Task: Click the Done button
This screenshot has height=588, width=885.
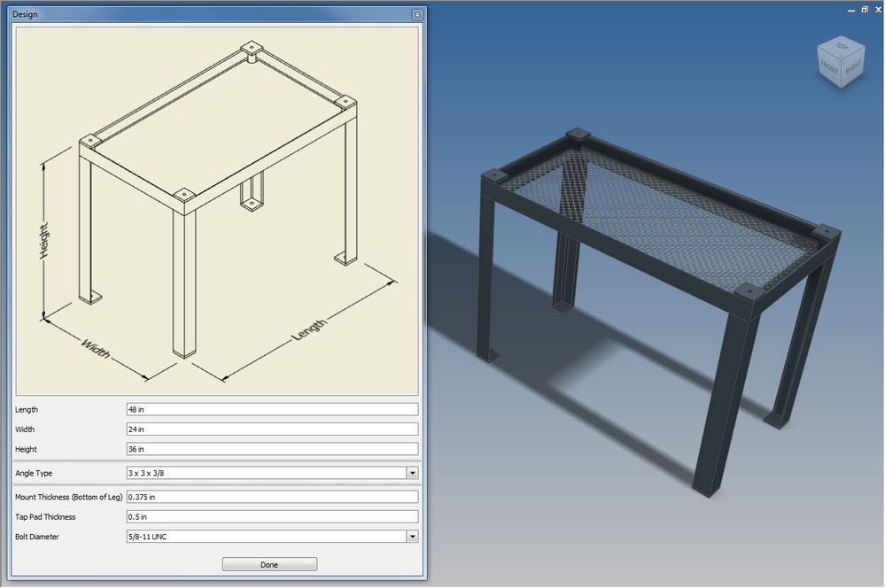Action: [x=269, y=564]
